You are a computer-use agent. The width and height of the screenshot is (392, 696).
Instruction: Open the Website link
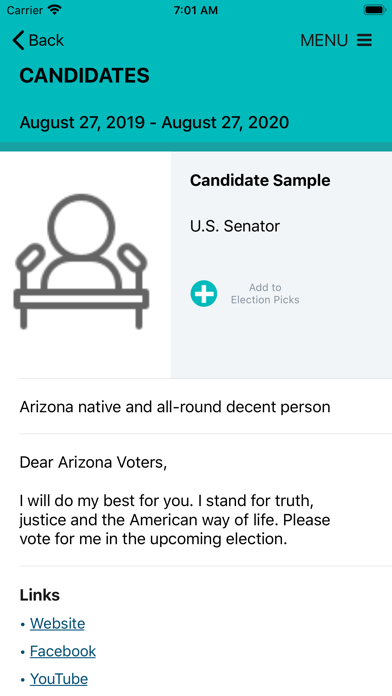tap(57, 623)
